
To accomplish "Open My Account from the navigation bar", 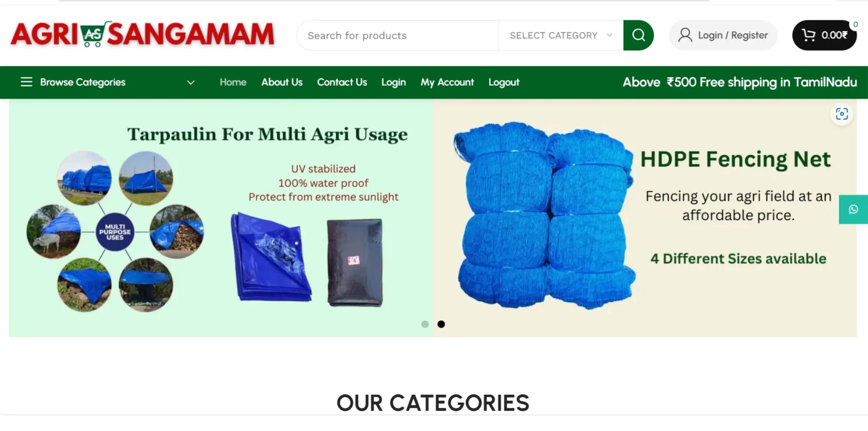I will tap(447, 82).
